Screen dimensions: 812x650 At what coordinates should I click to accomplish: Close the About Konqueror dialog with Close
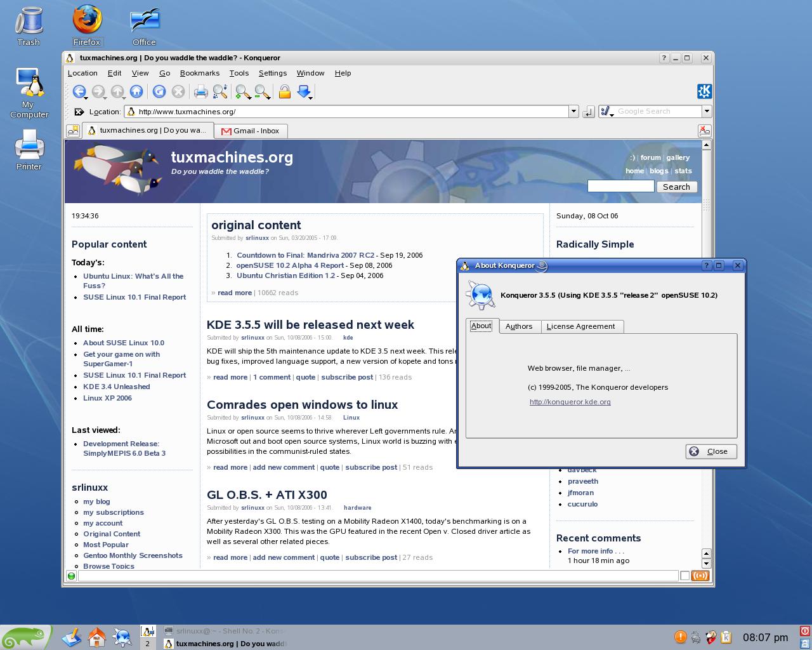click(x=711, y=451)
